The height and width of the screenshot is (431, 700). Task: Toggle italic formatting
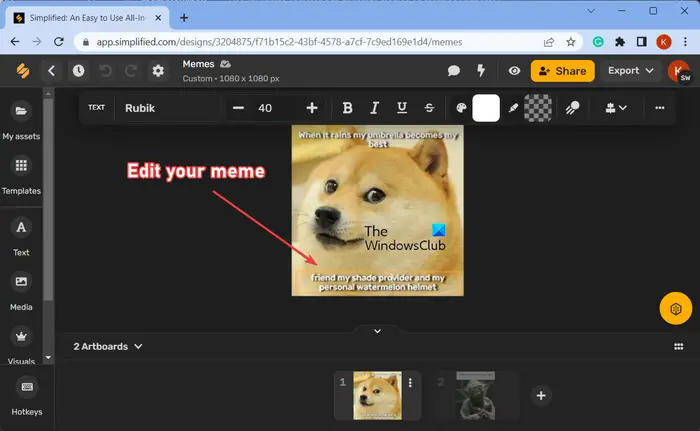click(375, 108)
